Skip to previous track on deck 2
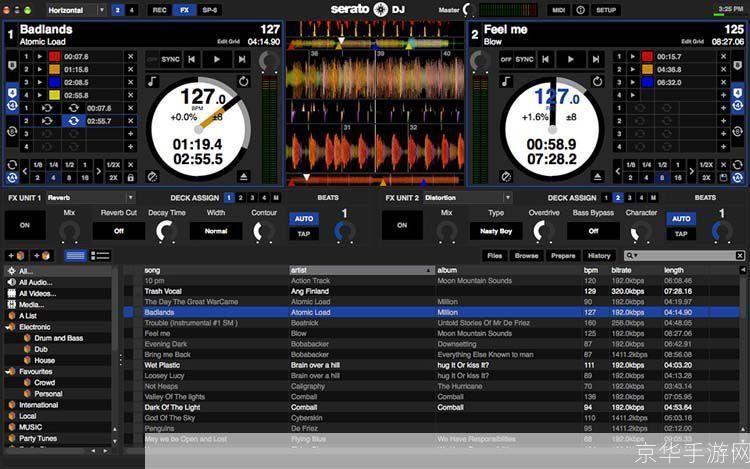Screen dimensions: 750x469 click(545, 59)
